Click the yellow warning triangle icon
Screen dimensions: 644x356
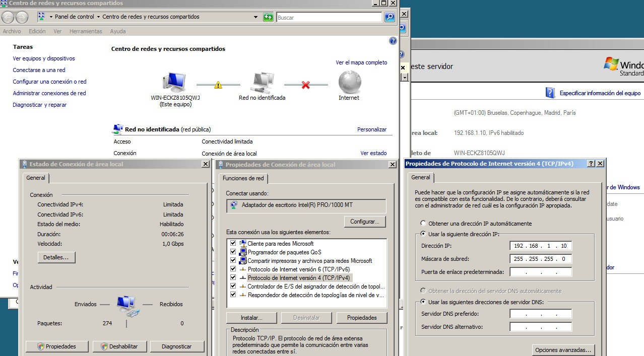pos(218,85)
